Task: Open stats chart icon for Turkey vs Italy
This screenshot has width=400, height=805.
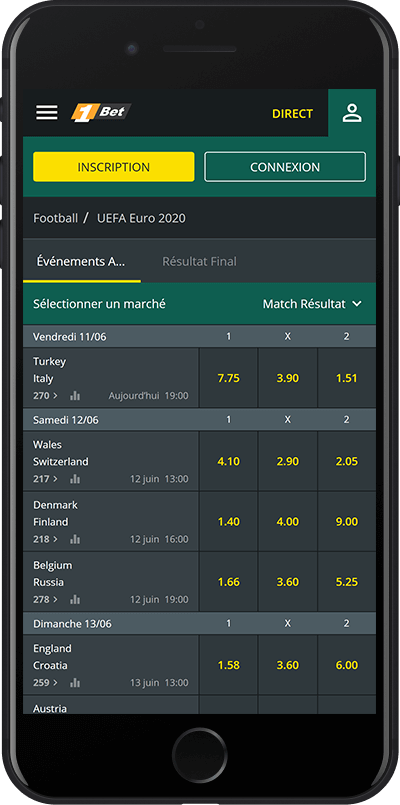Action: [x=75, y=396]
